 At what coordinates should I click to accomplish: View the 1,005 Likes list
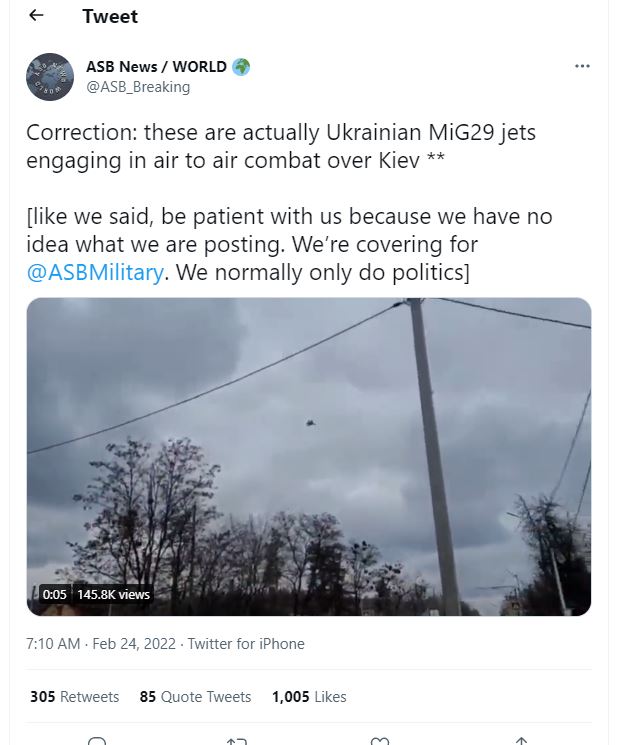pyautogui.click(x=309, y=696)
